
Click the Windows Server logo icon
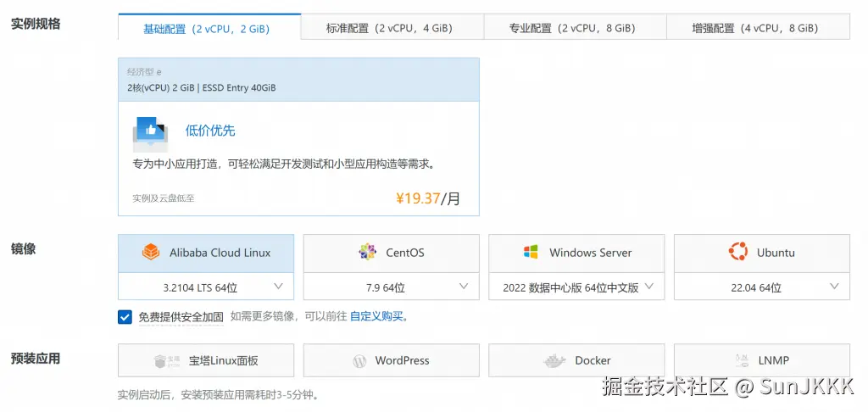pos(531,253)
